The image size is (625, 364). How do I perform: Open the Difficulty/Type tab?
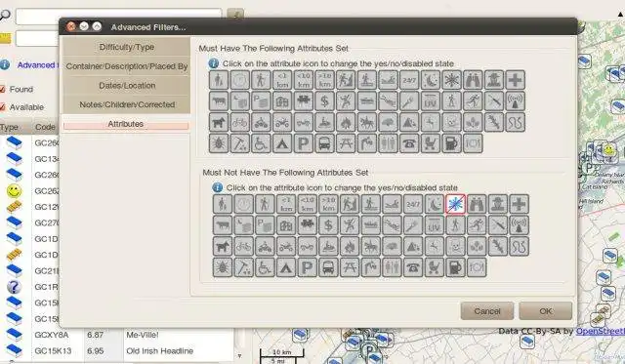point(126,47)
